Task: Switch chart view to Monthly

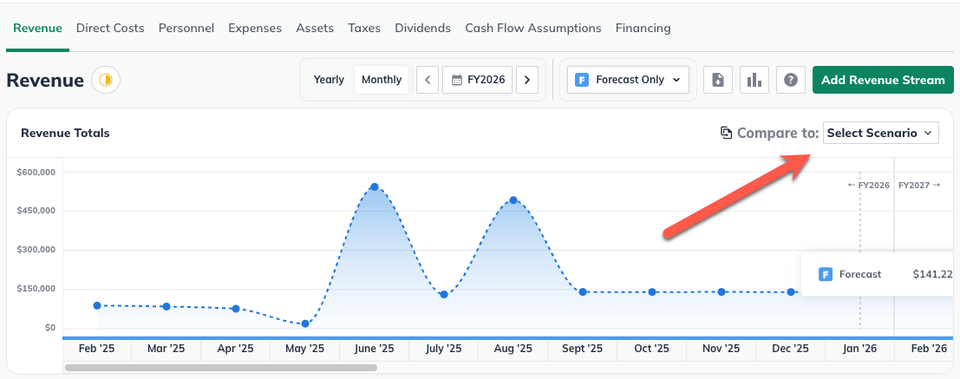Action: pyautogui.click(x=381, y=80)
